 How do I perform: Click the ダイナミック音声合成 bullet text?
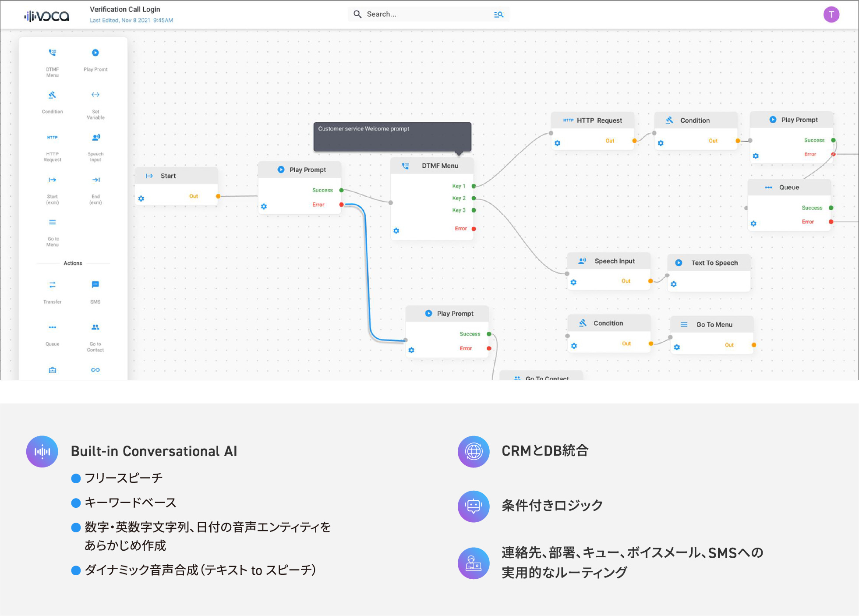click(200, 570)
